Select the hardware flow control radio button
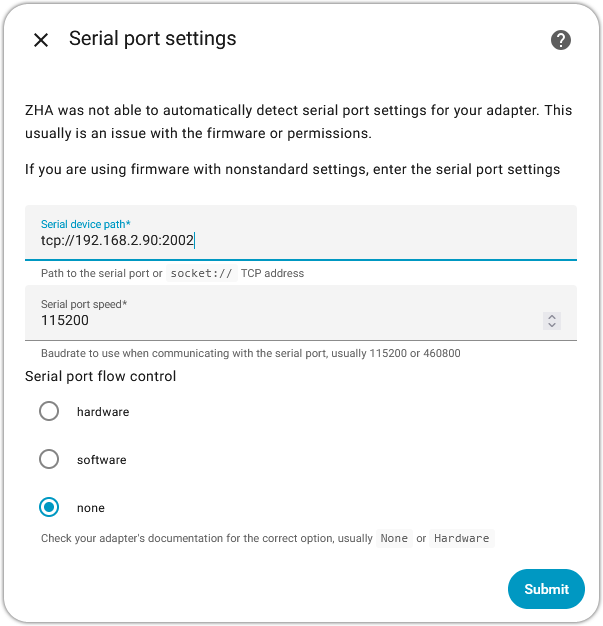This screenshot has height=626, width=603. coord(49,411)
